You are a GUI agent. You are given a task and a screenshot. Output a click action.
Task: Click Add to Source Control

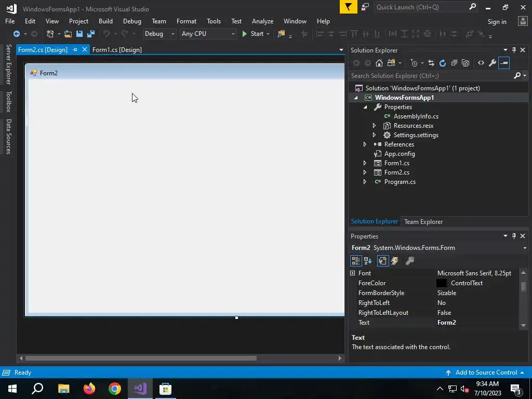pos(486,372)
